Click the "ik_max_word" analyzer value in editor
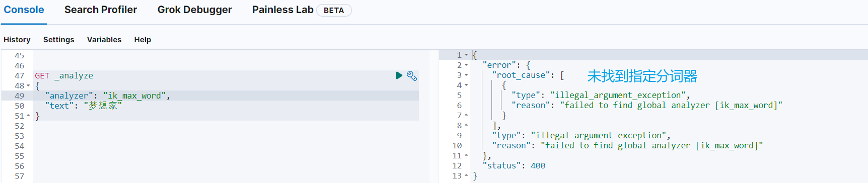The height and width of the screenshot is (183, 868). pos(134,96)
